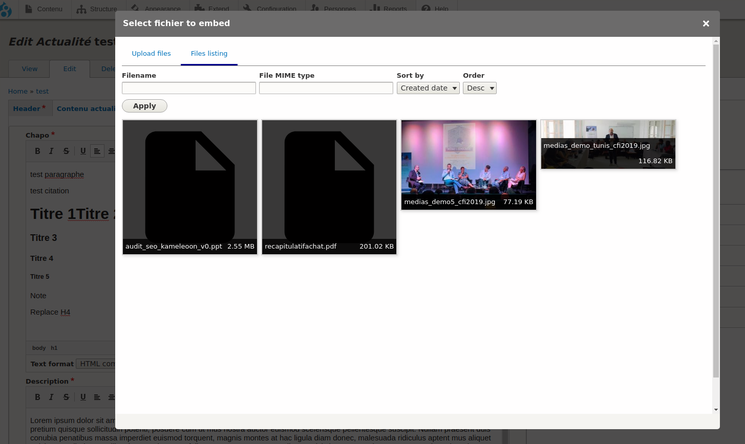Click the Titre 4 heading text in editor
Viewport: 745px width, 444px height.
point(42,258)
